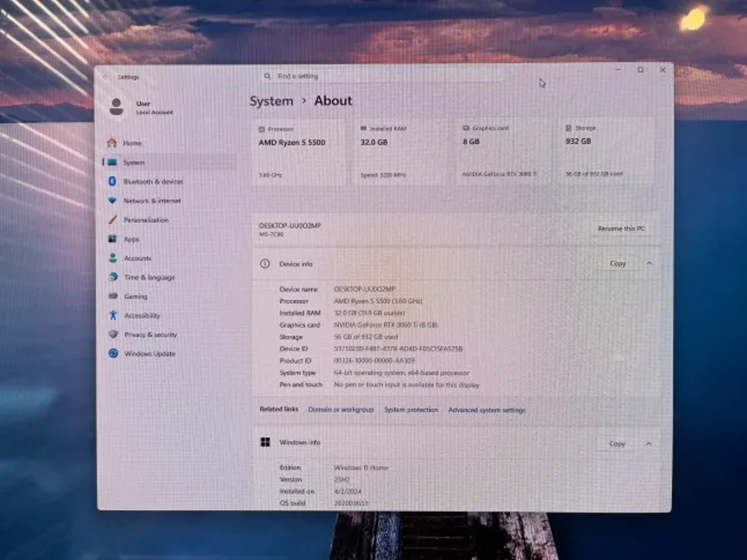This screenshot has width=747, height=560.
Task: Copy the Device info details
Action: tap(618, 263)
